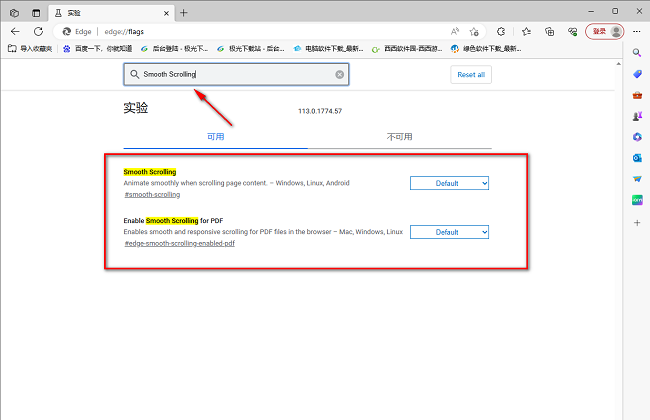Open the 极光下载站 - 后台 bookmark
650x420 pixels.
click(251, 49)
